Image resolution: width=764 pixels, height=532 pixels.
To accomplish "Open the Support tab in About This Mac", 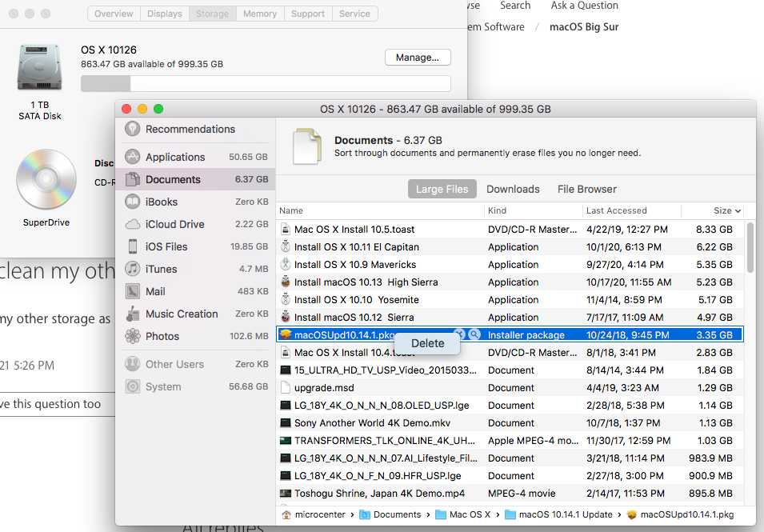I will pos(308,14).
